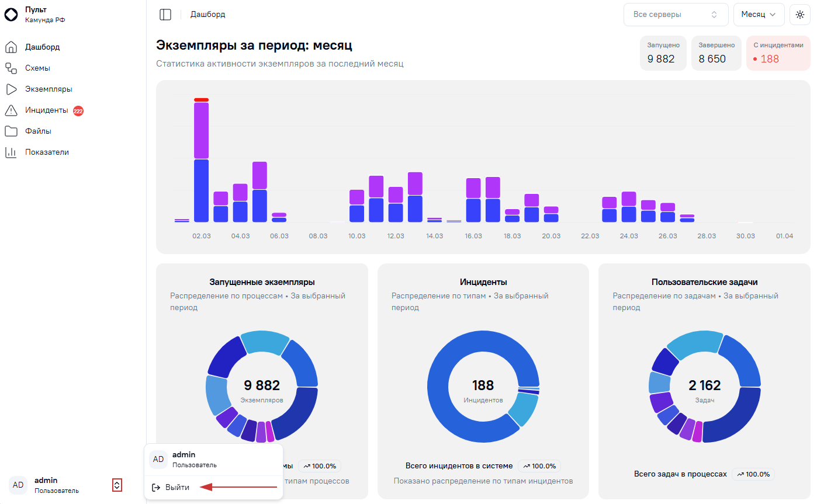Click the AD avatar in sidebar footer
817x504 pixels.
point(18,485)
